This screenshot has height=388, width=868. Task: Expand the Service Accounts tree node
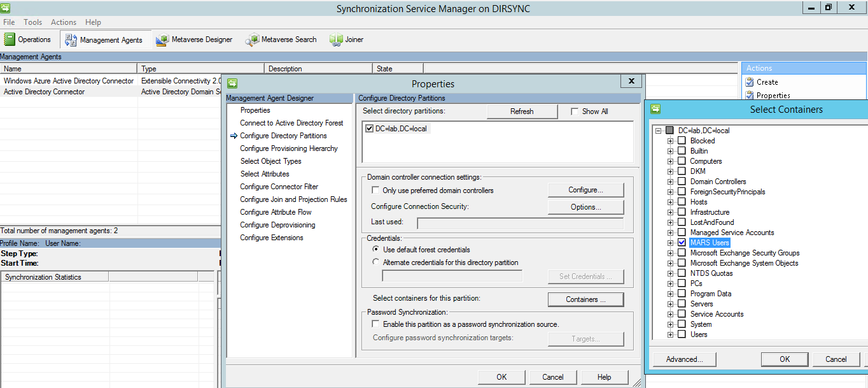(670, 314)
